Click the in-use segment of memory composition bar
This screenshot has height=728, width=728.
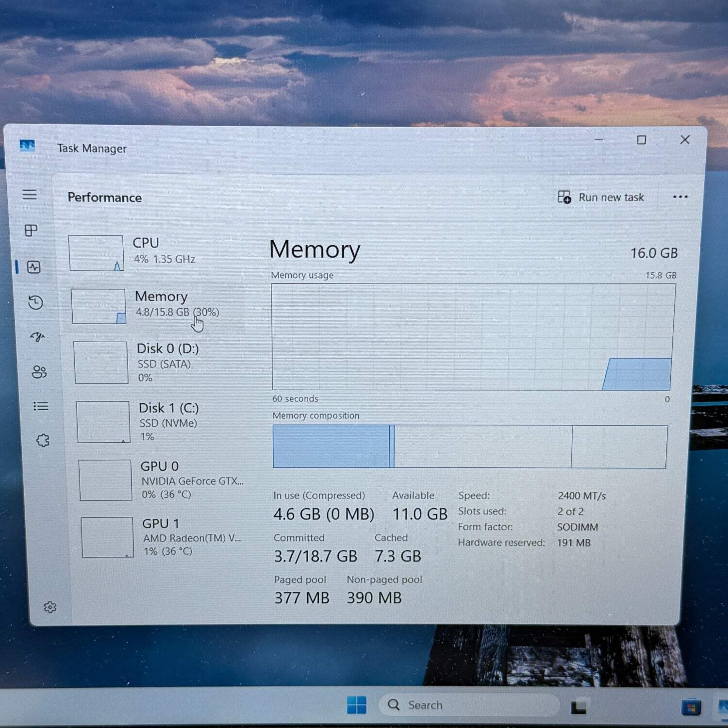tap(331, 446)
